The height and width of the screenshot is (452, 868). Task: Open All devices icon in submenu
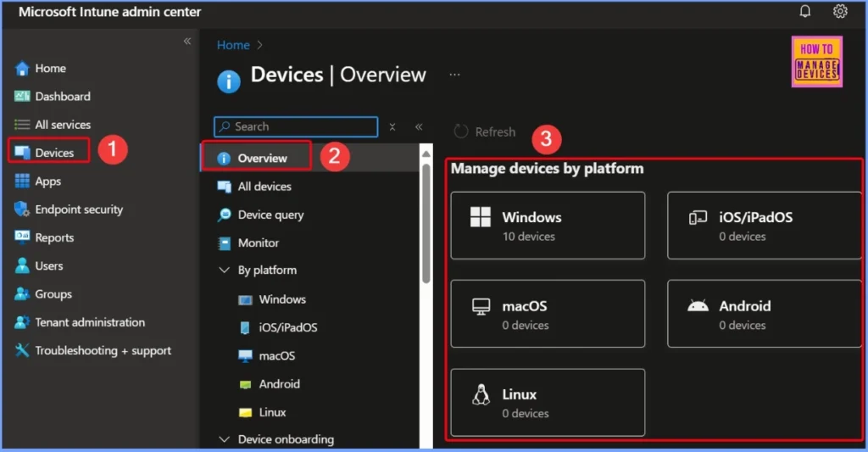pyautogui.click(x=224, y=187)
